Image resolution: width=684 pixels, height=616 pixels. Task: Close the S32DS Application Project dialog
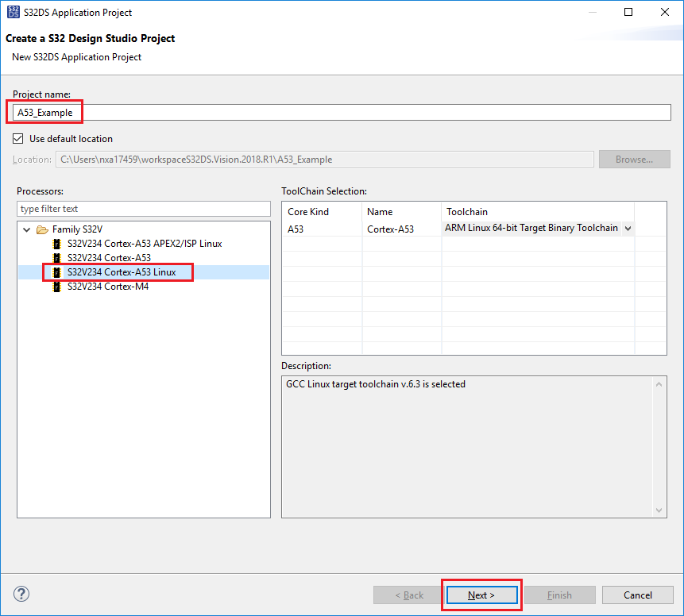pyautogui.click(x=665, y=12)
